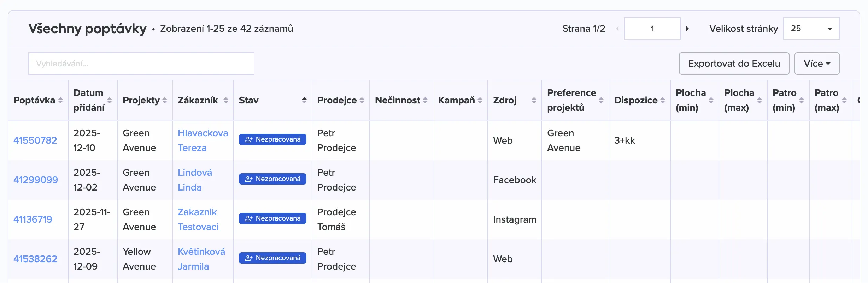Sort by Dispozice column arrows
Image resolution: width=868 pixels, height=283 pixels.
[663, 101]
